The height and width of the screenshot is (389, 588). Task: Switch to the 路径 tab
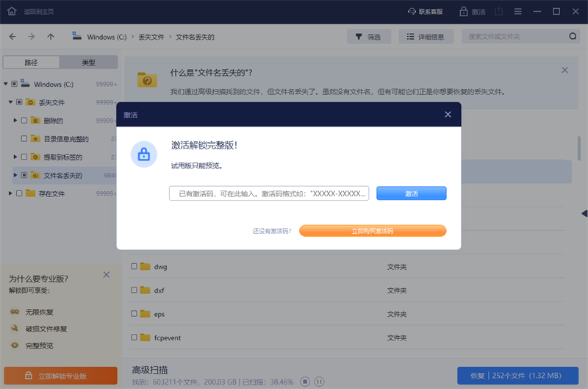(x=31, y=63)
